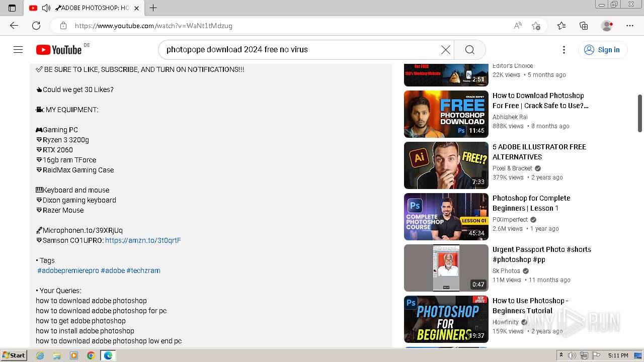The width and height of the screenshot is (644, 362).
Task: Open File Explorer from taskbar
Action: click(x=57, y=355)
